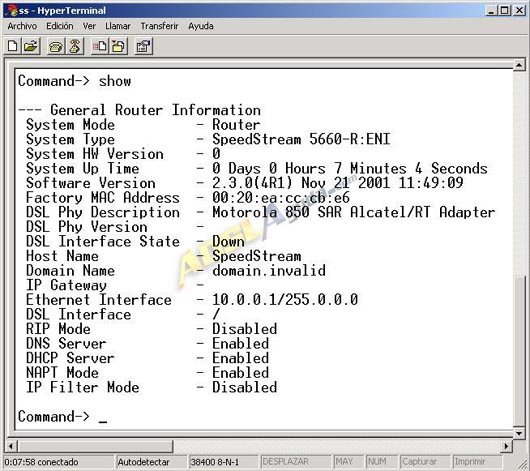Click the Disconnect telephone icon
The width and height of the screenshot is (530, 471).
[75, 46]
